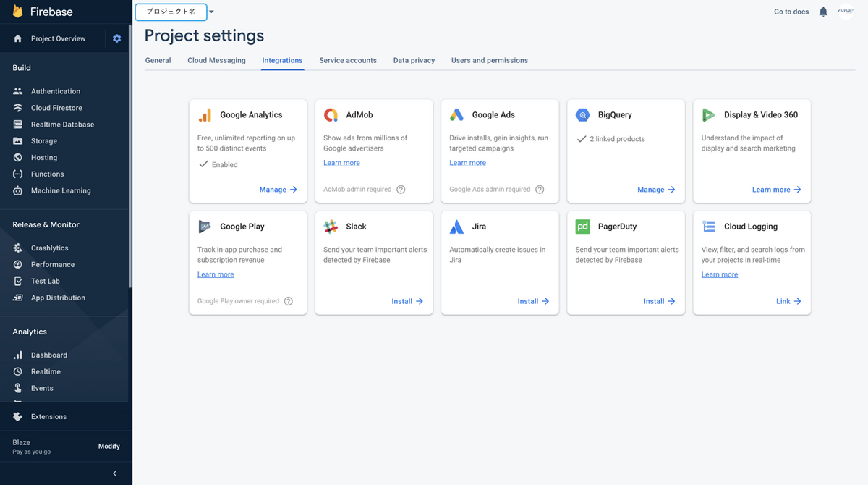Click help icon beside AdMob admin required

pyautogui.click(x=401, y=190)
